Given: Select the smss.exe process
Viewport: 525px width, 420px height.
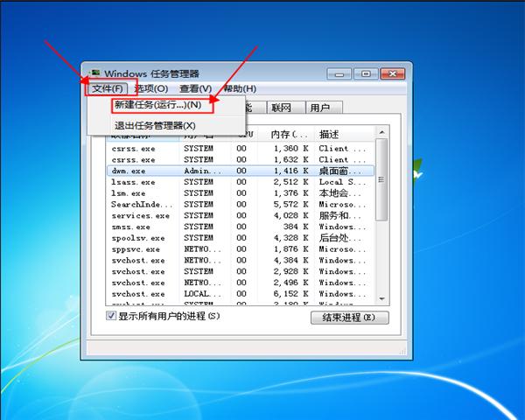Looking at the screenshot, I should point(240,227).
